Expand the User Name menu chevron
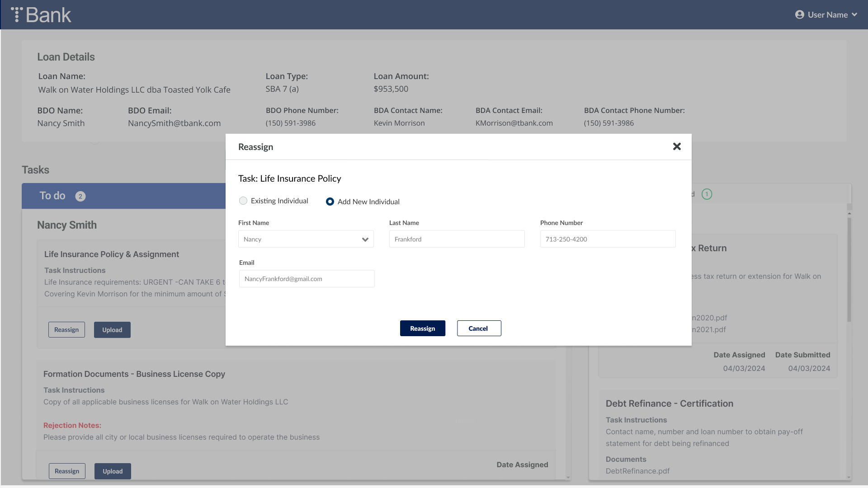The width and height of the screenshot is (868, 488). tap(854, 15)
